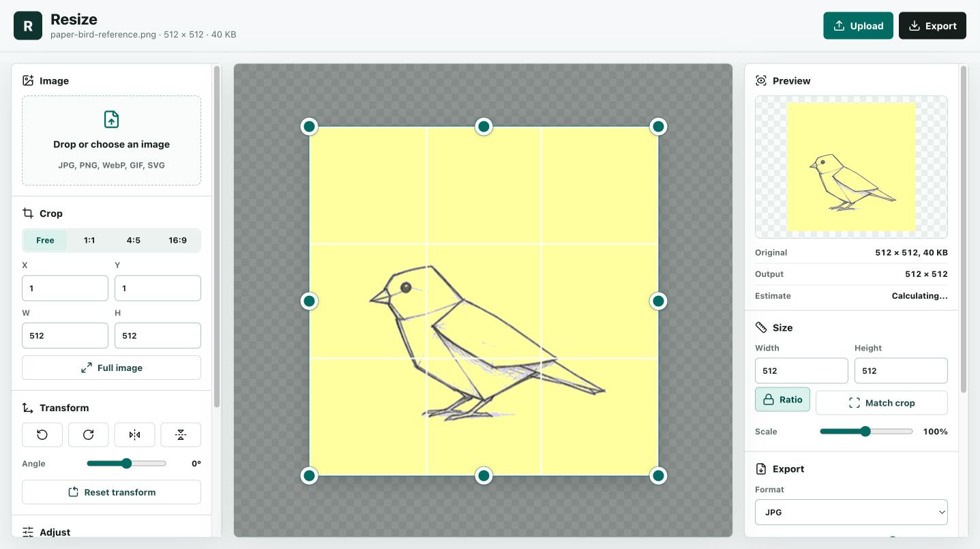Click the Match crop button
The height and width of the screenshot is (549, 980).
click(882, 403)
